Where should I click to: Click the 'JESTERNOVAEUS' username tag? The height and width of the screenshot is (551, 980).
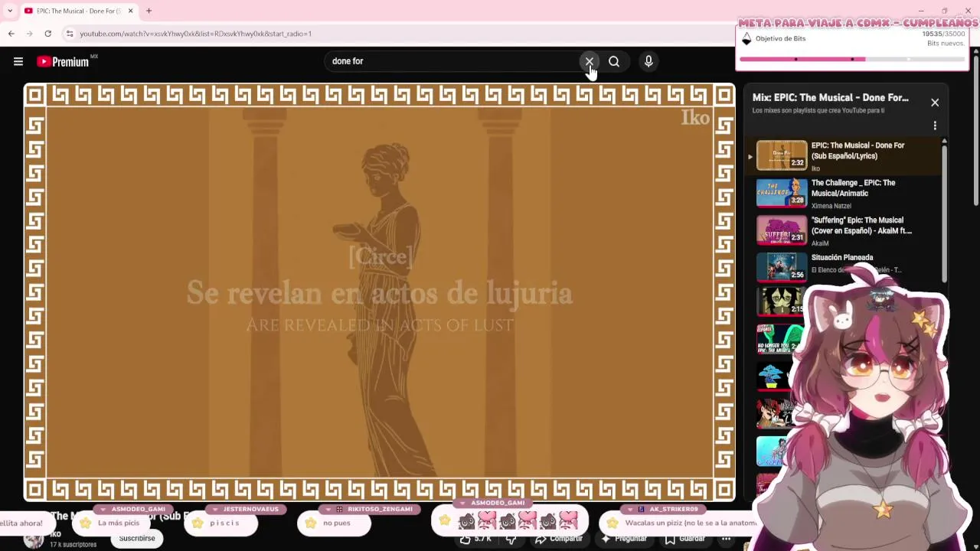coord(246,509)
